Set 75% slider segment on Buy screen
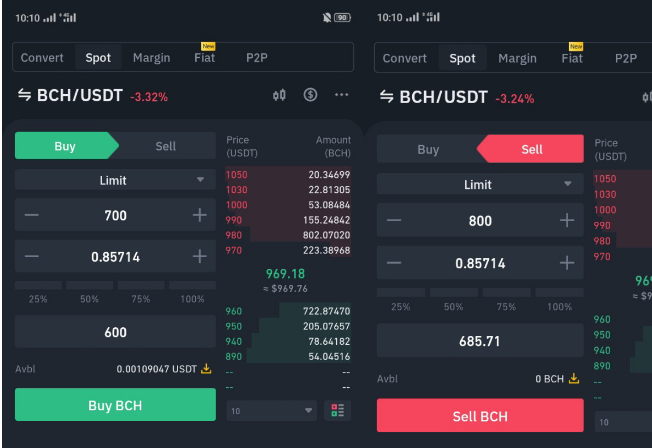The image size is (652, 448). [141, 285]
